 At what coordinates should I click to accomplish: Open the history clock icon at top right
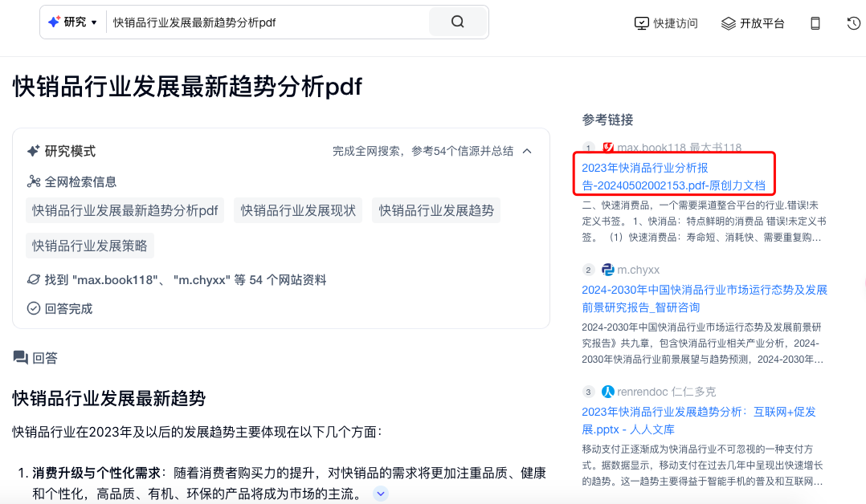[852, 22]
